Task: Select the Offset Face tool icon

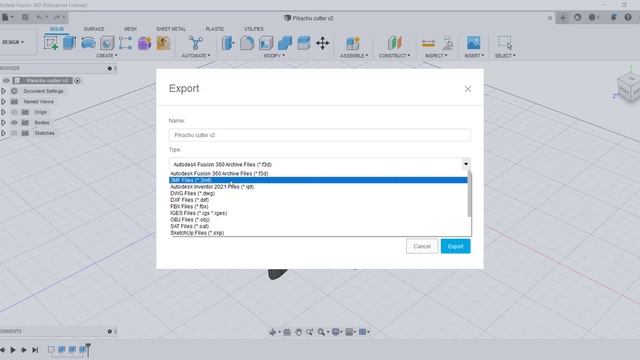Action: click(x=303, y=43)
